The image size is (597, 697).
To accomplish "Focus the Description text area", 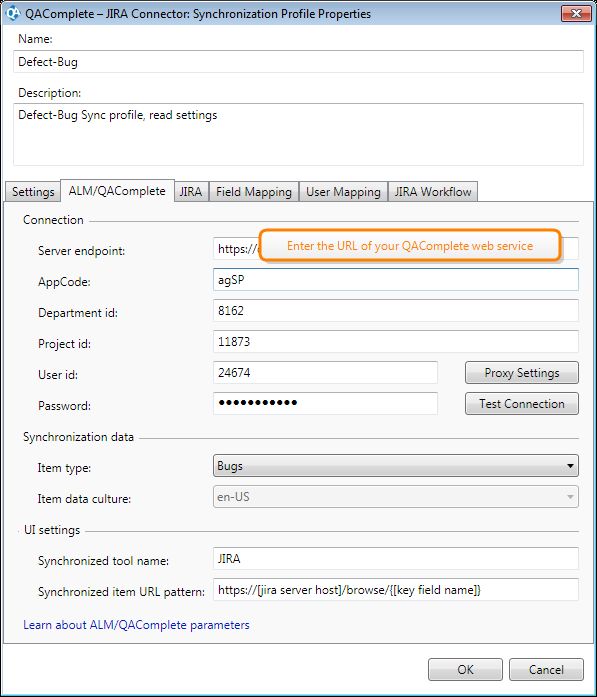I will (x=298, y=135).
